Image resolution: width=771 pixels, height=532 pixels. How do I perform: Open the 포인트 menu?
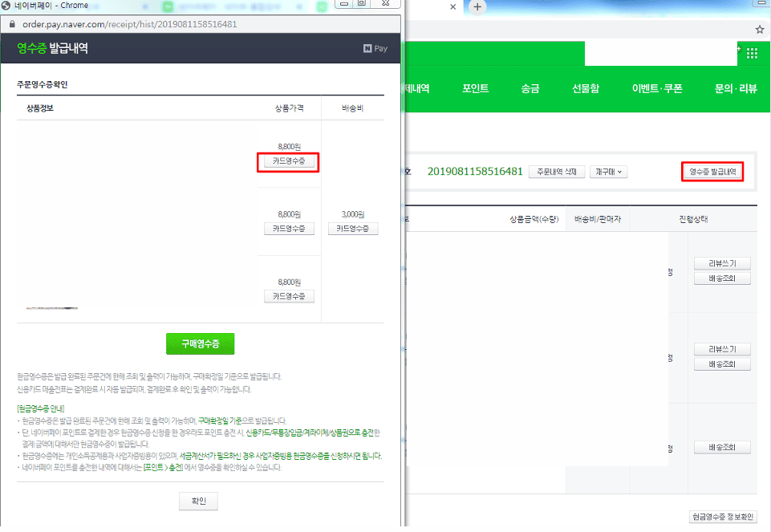(475, 88)
